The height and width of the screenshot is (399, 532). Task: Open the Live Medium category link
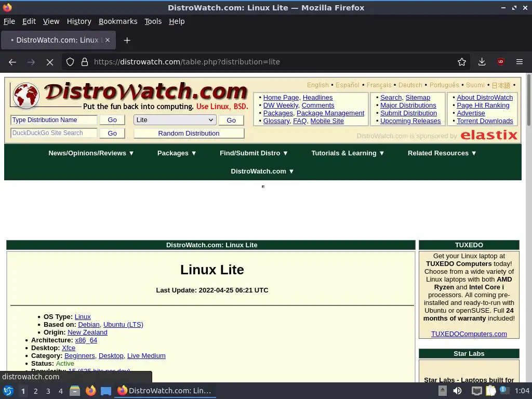pyautogui.click(x=146, y=356)
